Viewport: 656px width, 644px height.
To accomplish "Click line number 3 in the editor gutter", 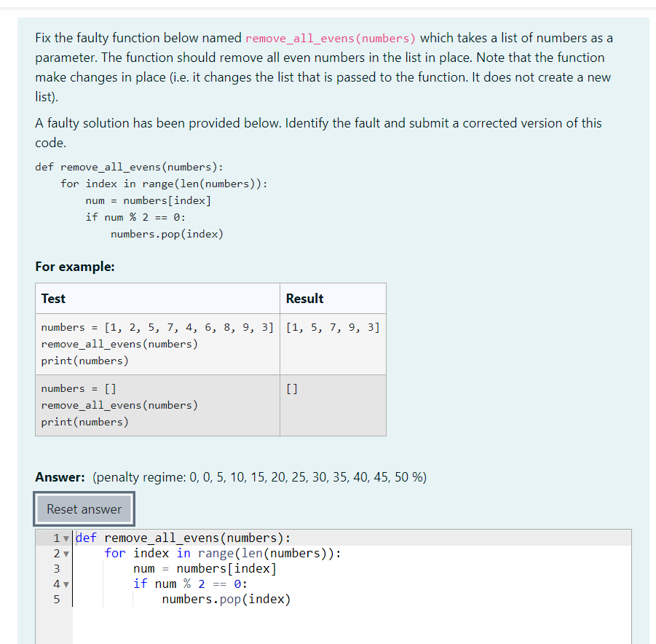I will click(x=56, y=568).
